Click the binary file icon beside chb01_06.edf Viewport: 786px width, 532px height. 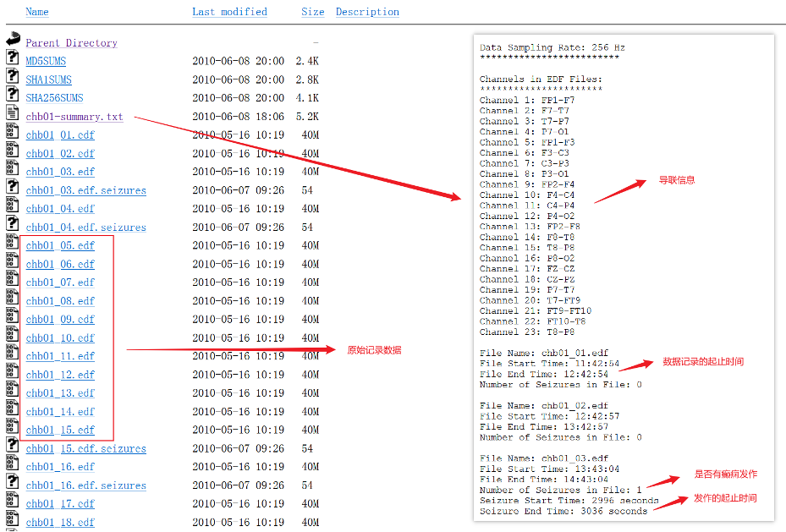coord(13,261)
